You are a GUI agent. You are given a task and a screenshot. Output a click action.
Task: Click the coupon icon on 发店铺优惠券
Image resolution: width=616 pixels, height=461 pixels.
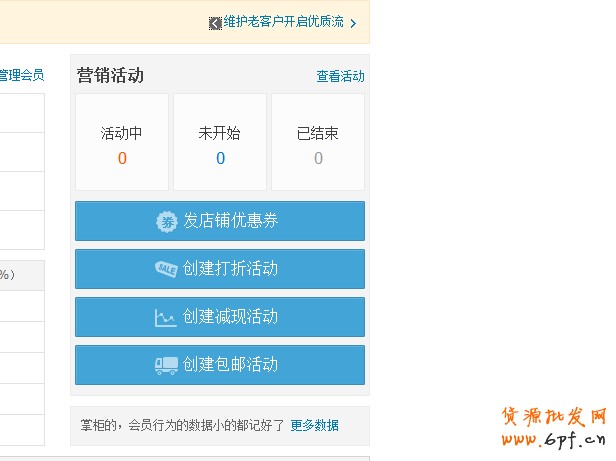pyautogui.click(x=167, y=221)
